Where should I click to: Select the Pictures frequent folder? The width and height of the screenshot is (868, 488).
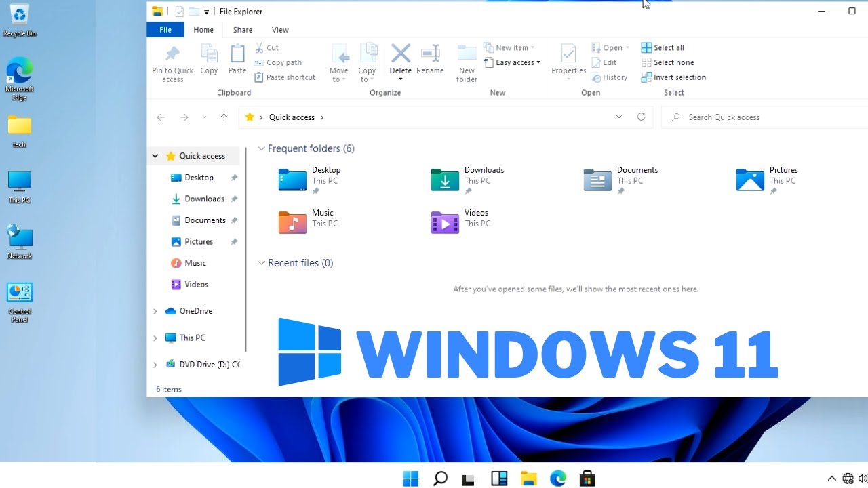point(767,180)
